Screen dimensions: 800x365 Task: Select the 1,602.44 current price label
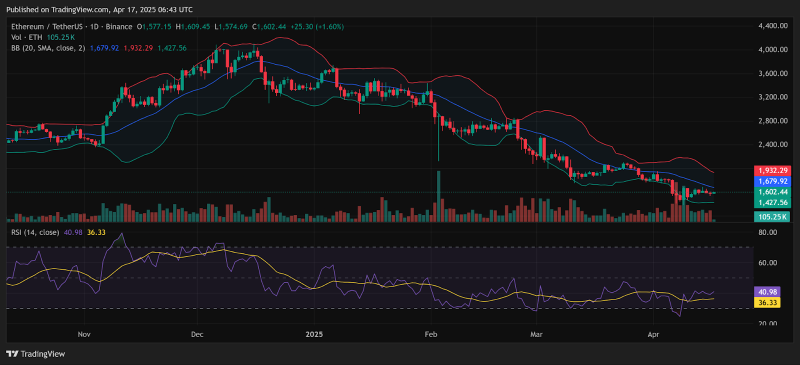(771, 192)
